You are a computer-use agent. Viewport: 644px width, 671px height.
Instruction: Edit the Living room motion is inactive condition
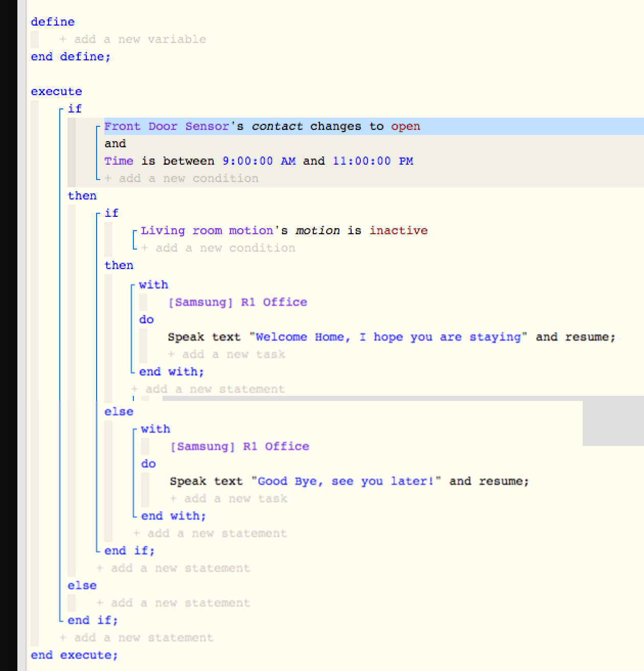[x=284, y=231]
